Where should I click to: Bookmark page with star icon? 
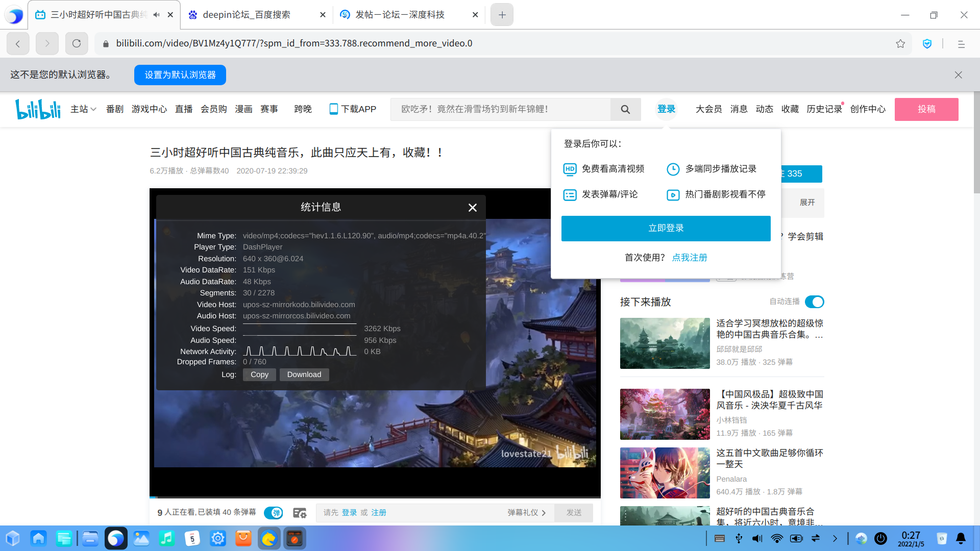pyautogui.click(x=900, y=44)
